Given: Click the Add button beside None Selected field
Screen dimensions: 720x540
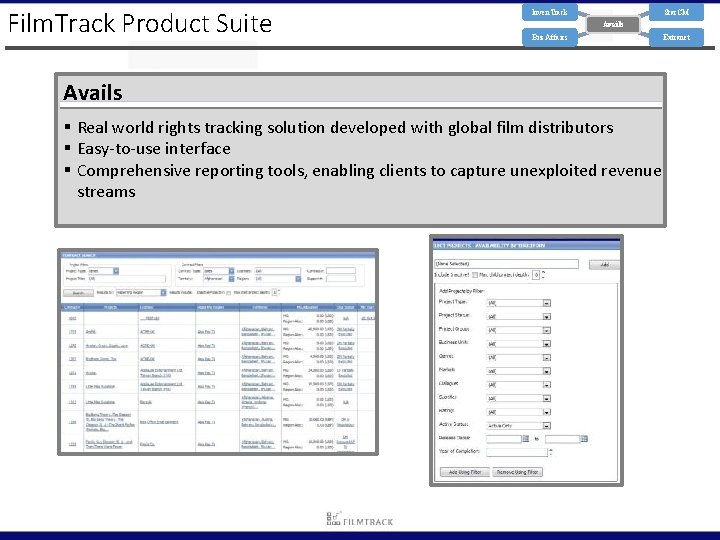Looking at the screenshot, I should (x=604, y=264).
